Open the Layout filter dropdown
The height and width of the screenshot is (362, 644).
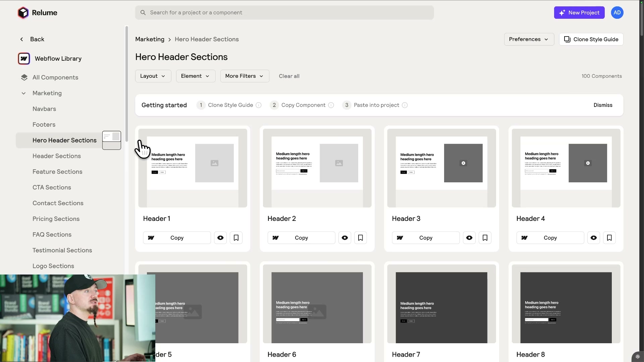(153, 76)
